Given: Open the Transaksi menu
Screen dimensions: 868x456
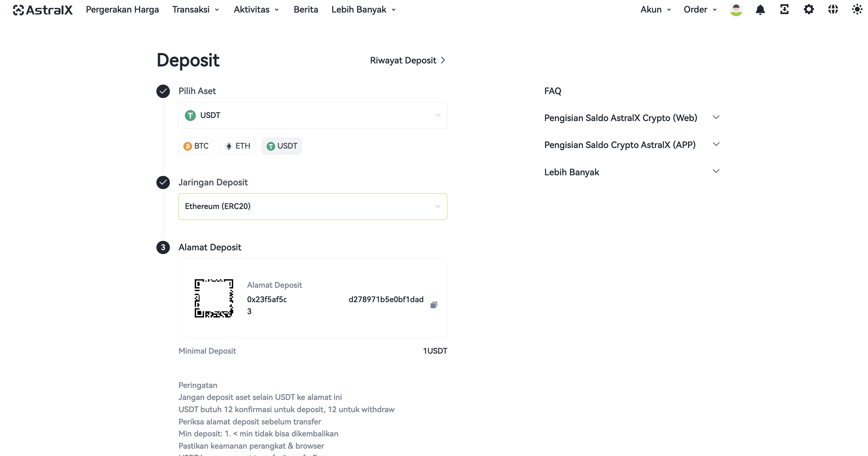Looking at the screenshot, I should coord(196,10).
